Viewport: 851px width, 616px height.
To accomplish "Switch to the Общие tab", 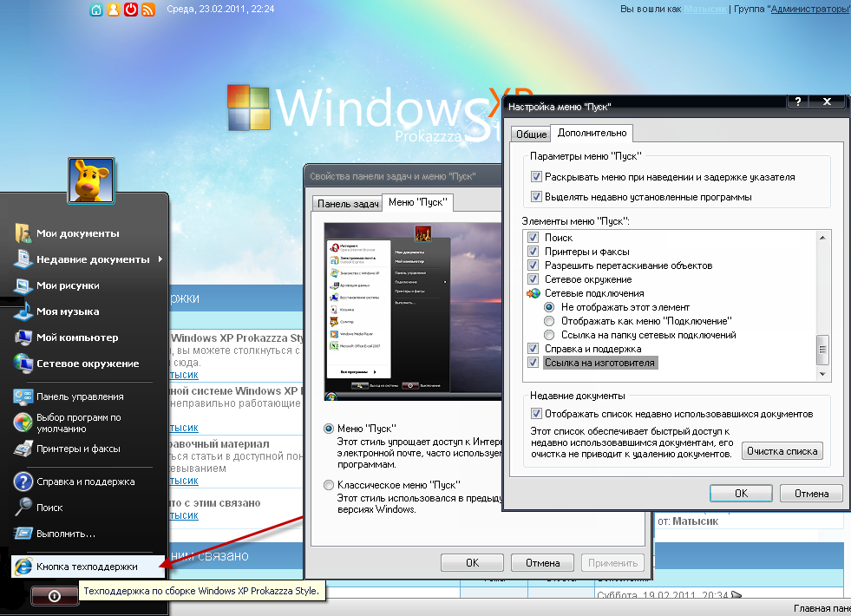I will [x=531, y=134].
